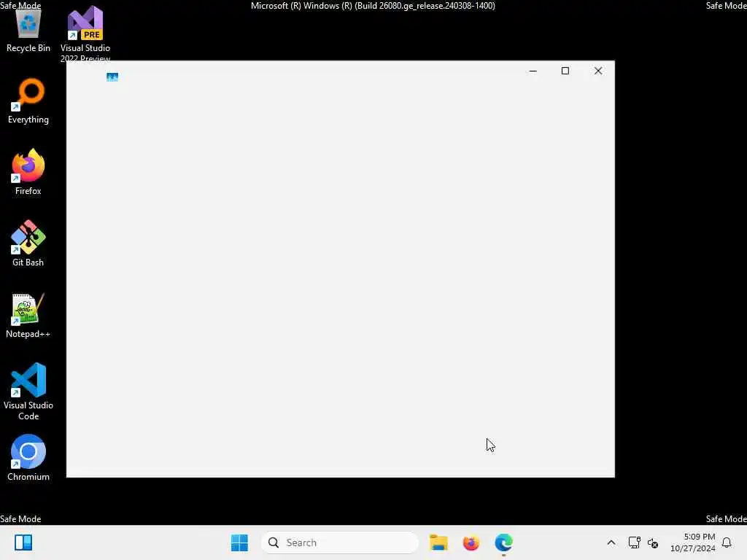Open the Windows Start menu
Viewport: 747px width, 560px height.
click(x=239, y=542)
